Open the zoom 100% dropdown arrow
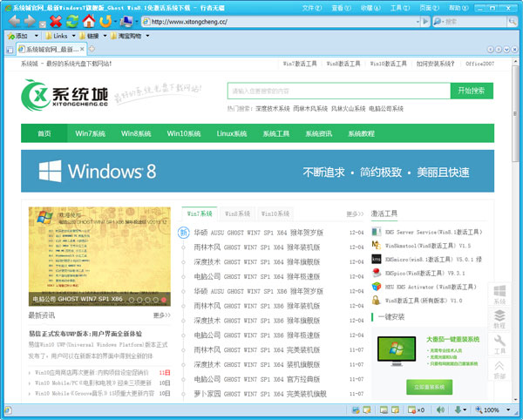The width and height of the screenshot is (523, 420). click(508, 410)
